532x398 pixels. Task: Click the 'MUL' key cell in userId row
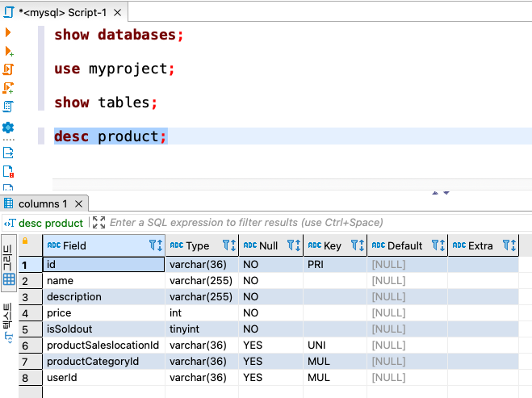[x=335, y=377]
